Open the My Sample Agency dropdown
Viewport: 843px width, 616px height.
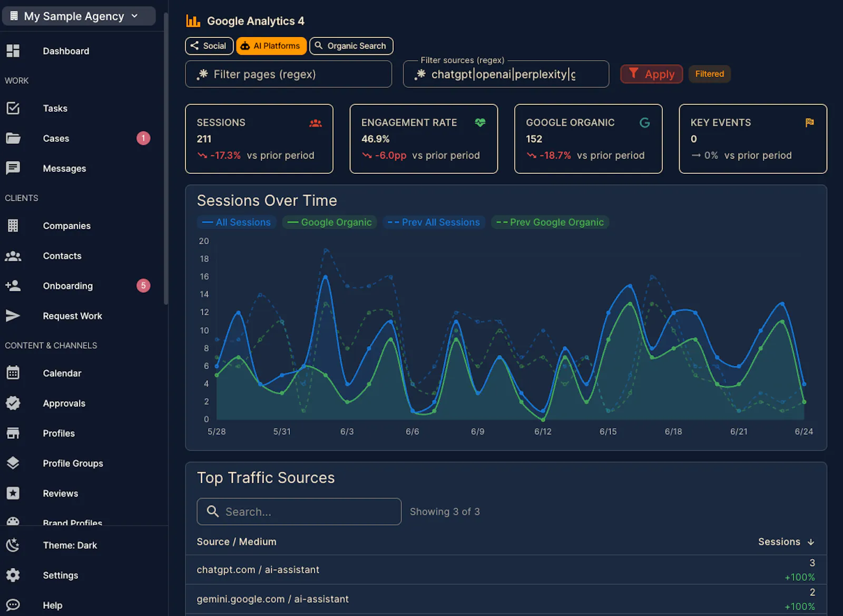pos(79,16)
